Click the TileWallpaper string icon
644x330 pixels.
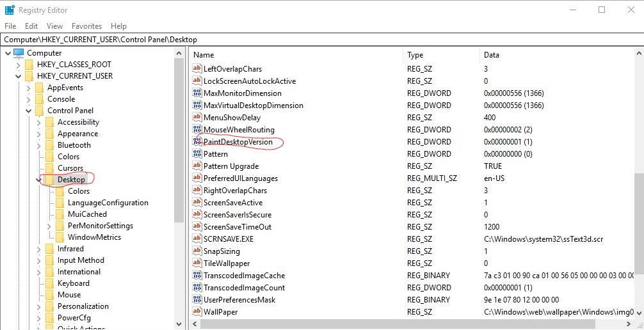point(197,263)
